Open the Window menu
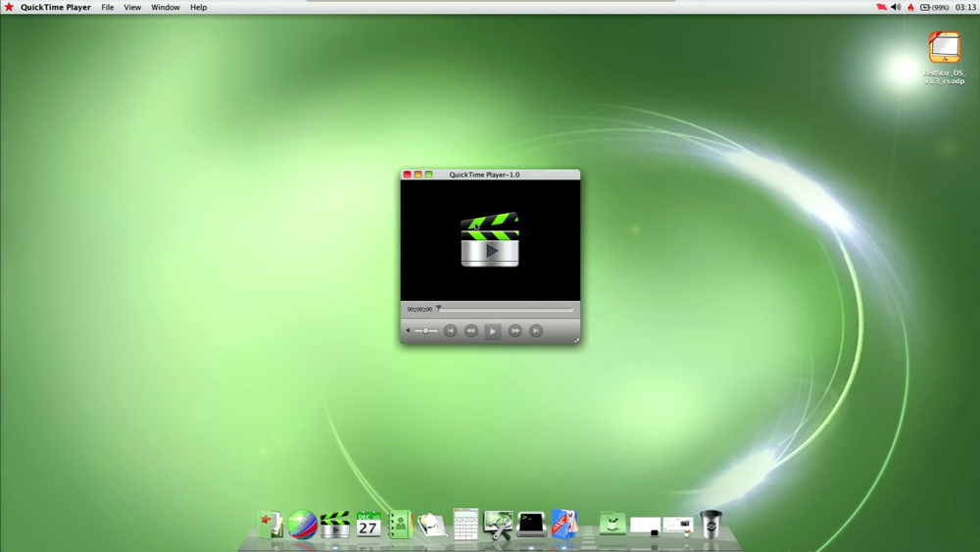 pyautogui.click(x=166, y=7)
